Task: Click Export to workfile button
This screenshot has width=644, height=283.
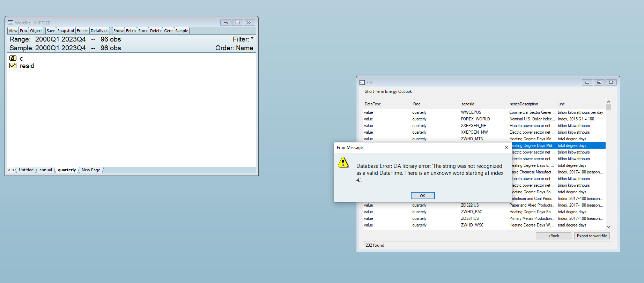Action: click(592, 236)
